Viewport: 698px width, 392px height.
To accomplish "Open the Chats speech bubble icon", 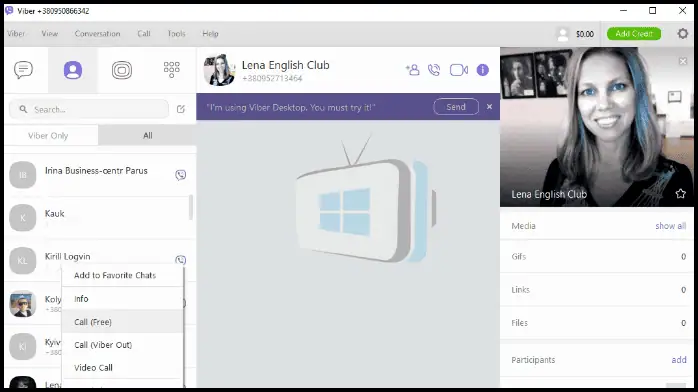I will (24, 70).
